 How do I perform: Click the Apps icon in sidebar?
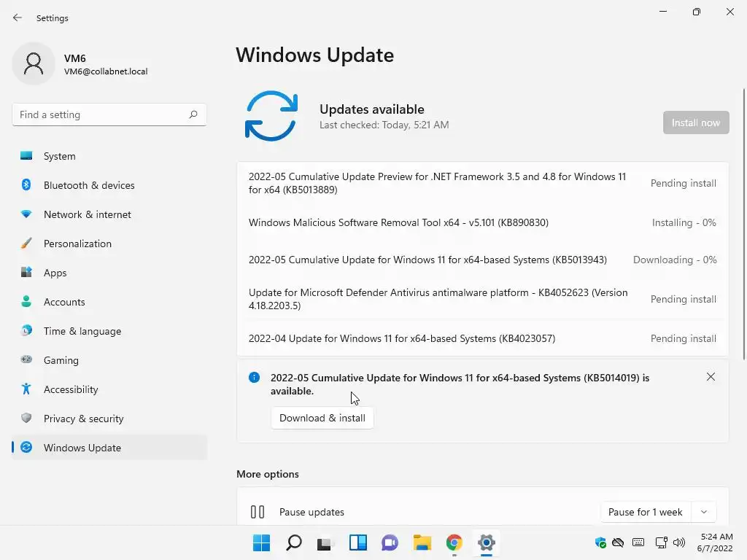tap(26, 273)
